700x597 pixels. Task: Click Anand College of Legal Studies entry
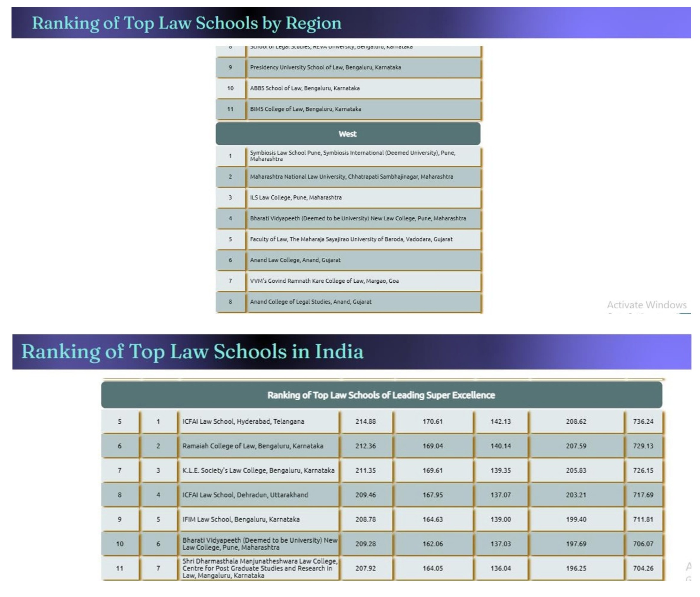click(310, 302)
